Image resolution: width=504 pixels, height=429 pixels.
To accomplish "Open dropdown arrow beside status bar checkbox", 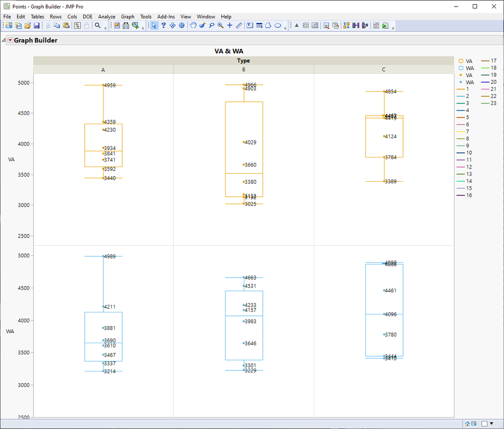I will tap(491, 423).
